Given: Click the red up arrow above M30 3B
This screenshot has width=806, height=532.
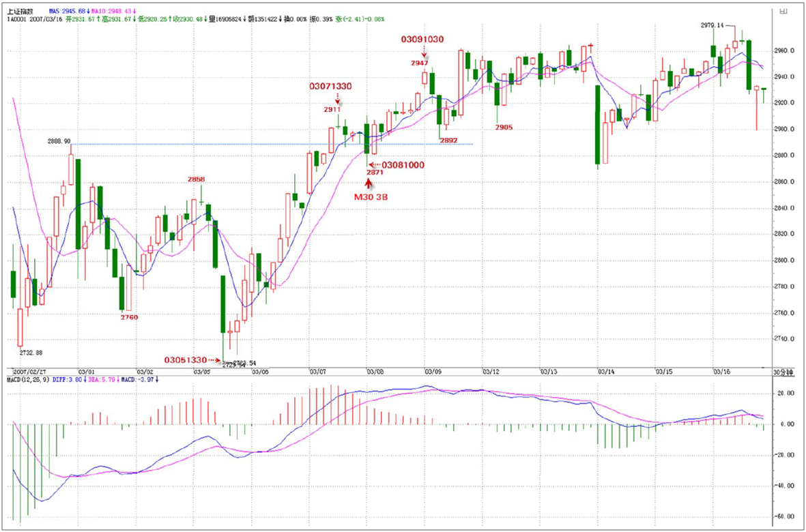Looking at the screenshot, I should tap(369, 183).
